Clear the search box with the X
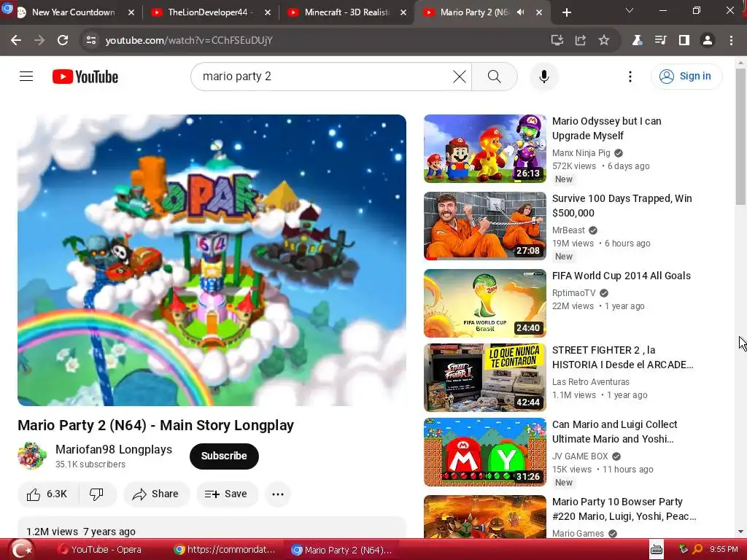 (x=460, y=76)
